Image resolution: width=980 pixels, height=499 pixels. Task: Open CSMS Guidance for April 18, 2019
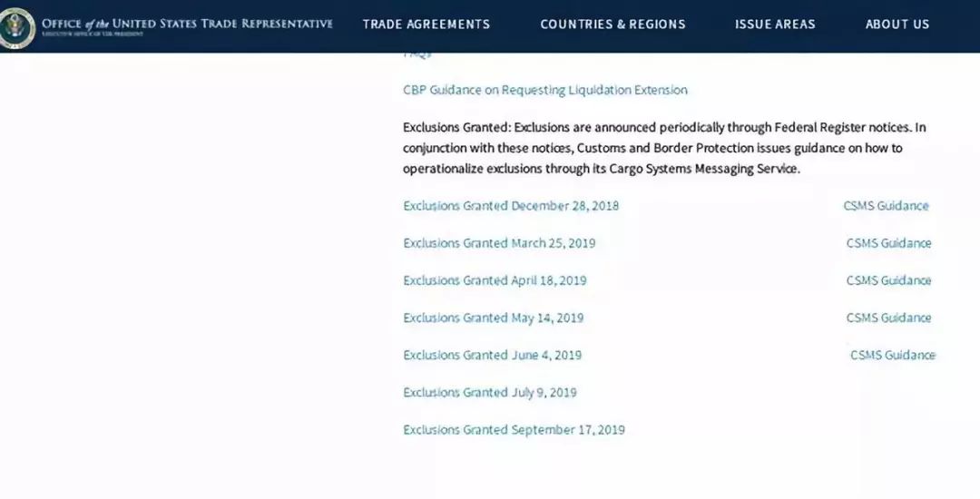tap(888, 280)
